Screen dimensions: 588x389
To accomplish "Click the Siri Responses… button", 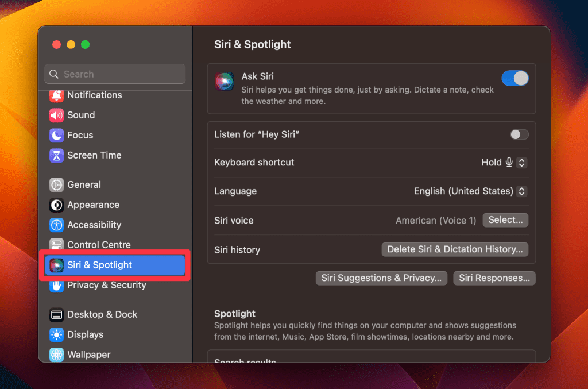I will [x=494, y=278].
